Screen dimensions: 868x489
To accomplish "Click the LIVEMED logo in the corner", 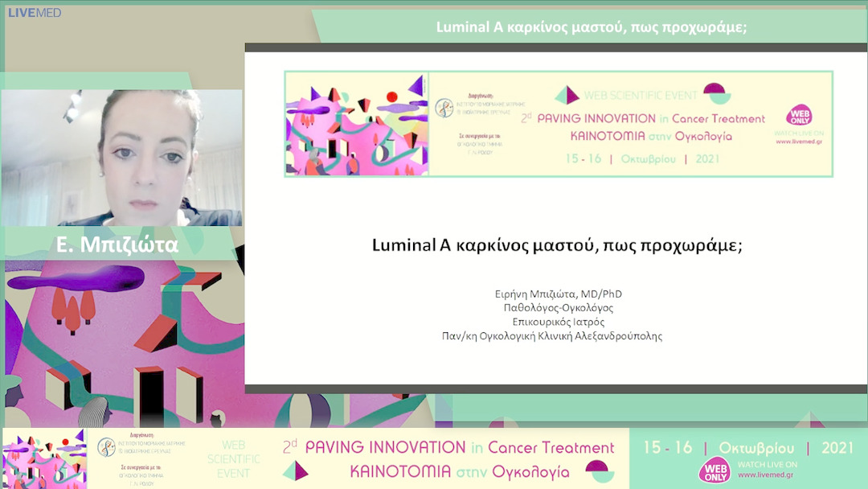I will tap(35, 13).
